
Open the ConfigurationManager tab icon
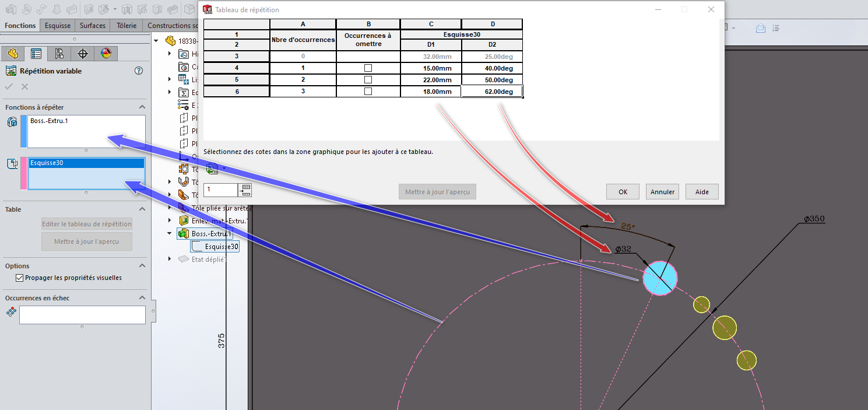(59, 54)
